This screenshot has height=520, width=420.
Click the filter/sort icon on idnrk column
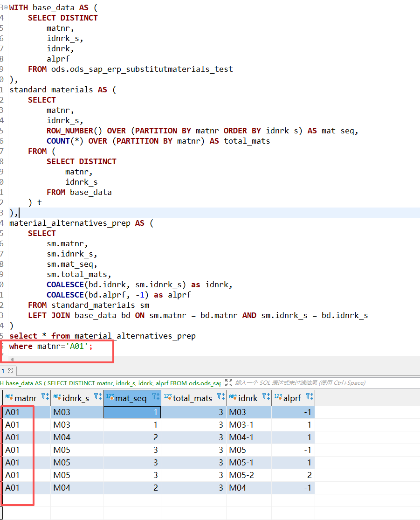[266, 397]
